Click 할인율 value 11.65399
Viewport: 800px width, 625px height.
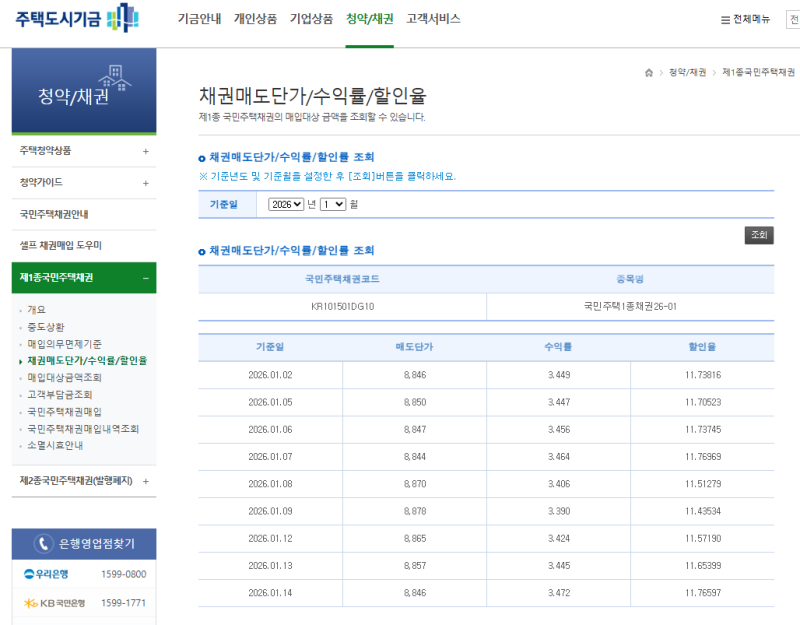point(703,566)
